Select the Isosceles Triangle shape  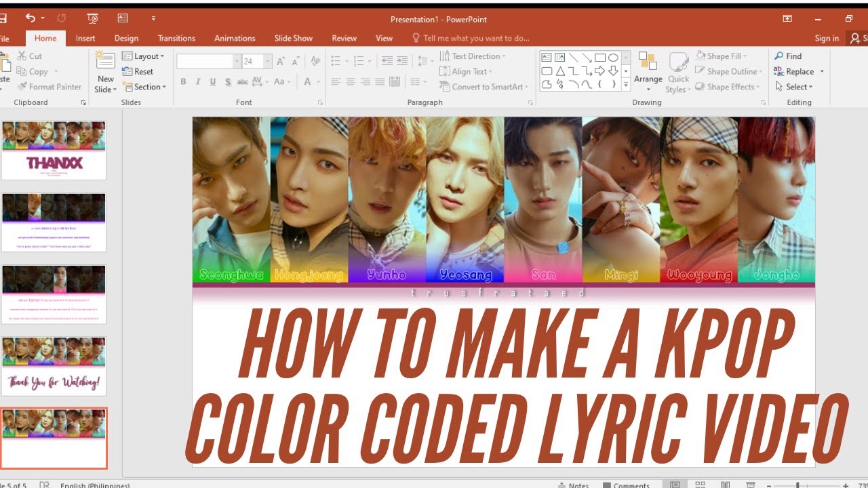click(560, 71)
